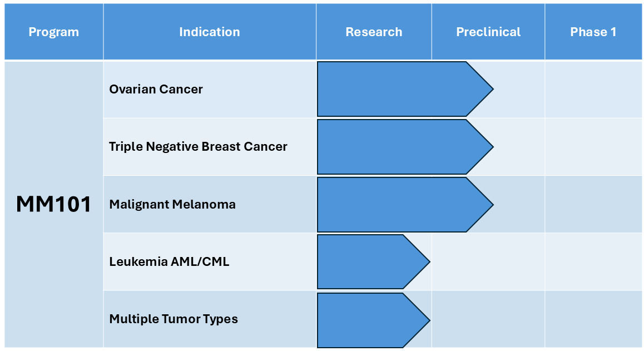
Task: Click the Multiple Tumor Types label
Action: 174,319
